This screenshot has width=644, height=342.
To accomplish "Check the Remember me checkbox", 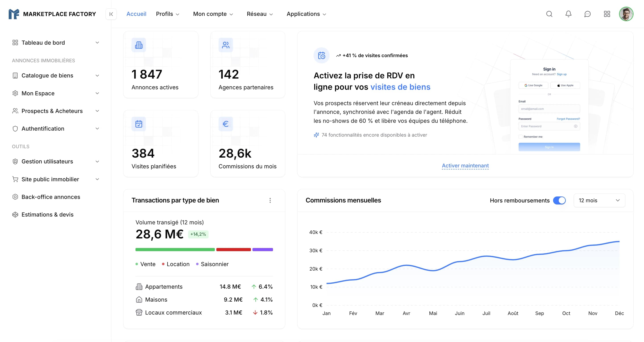I will click(x=521, y=136).
